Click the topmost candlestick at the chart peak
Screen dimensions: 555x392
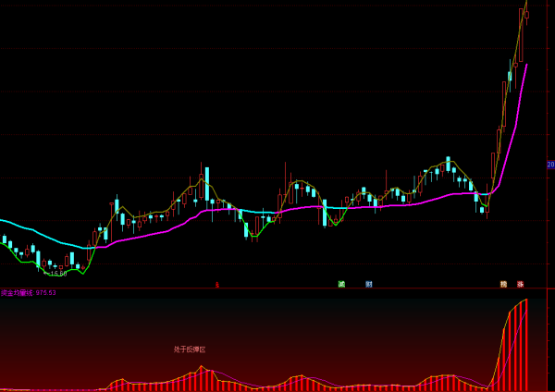(x=524, y=13)
